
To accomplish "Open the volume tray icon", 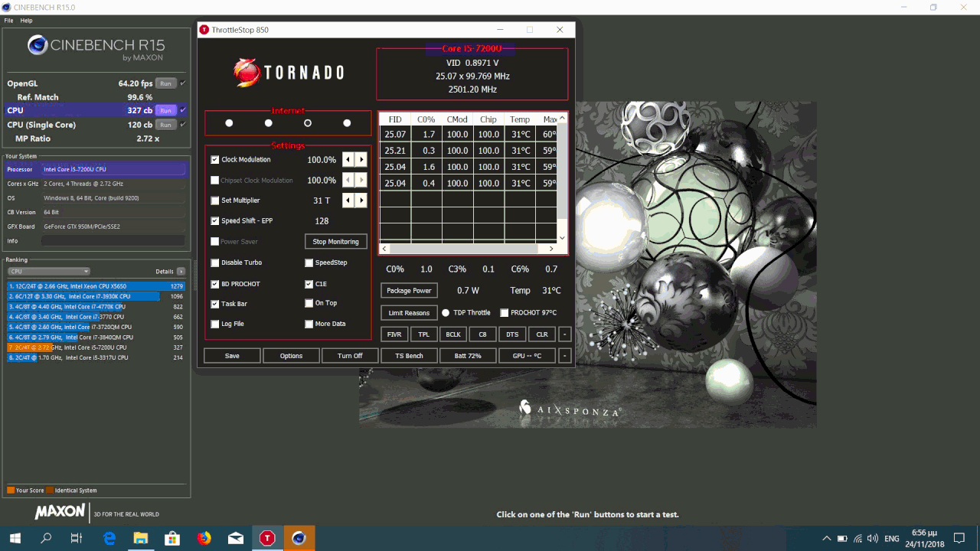I will click(874, 538).
